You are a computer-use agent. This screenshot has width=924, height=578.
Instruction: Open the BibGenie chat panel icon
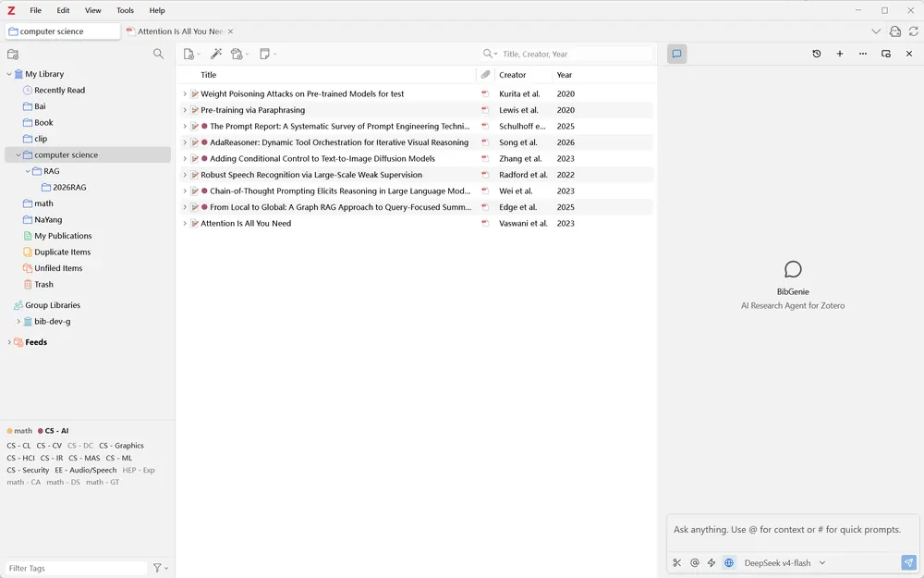(676, 54)
